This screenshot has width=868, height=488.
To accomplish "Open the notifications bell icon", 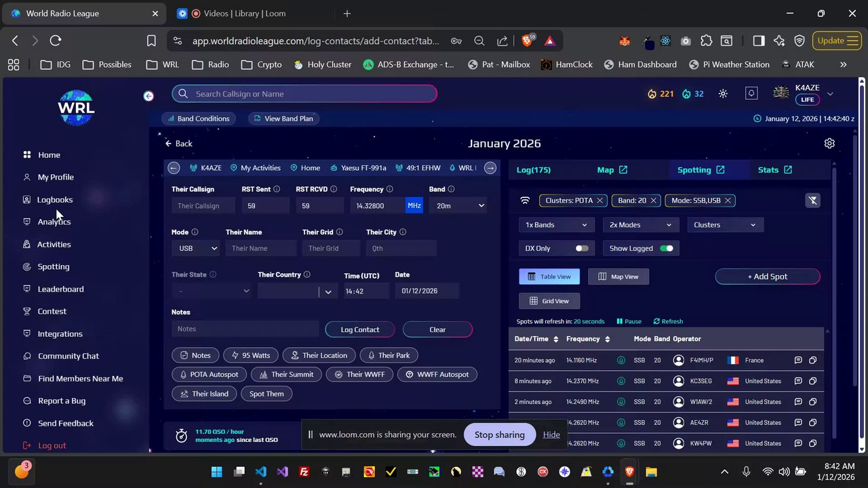I will point(751,94).
